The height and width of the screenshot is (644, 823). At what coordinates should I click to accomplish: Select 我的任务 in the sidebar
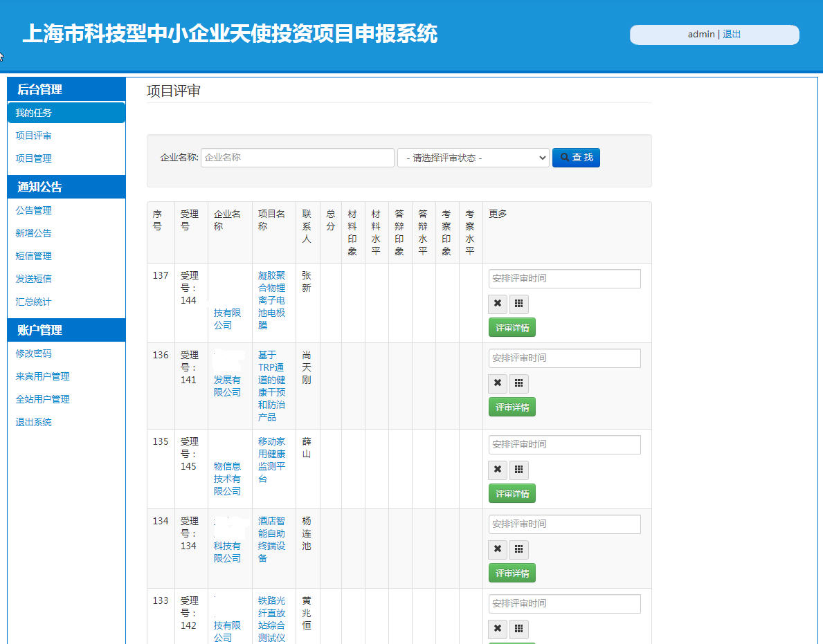(x=34, y=113)
